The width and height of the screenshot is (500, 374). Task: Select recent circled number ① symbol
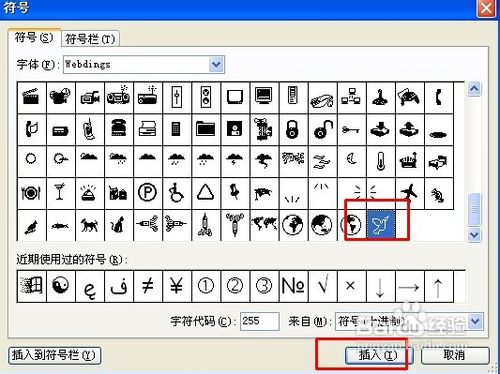206,286
